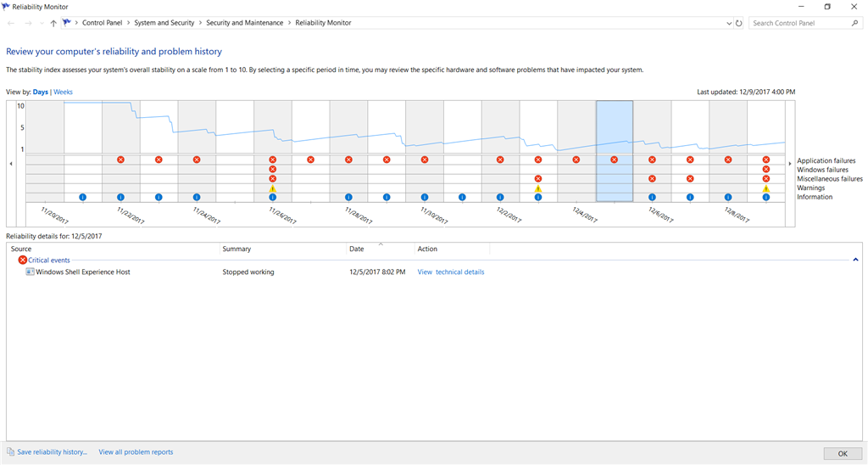
Task: Go up one level with the up arrow
Action: 53,24
